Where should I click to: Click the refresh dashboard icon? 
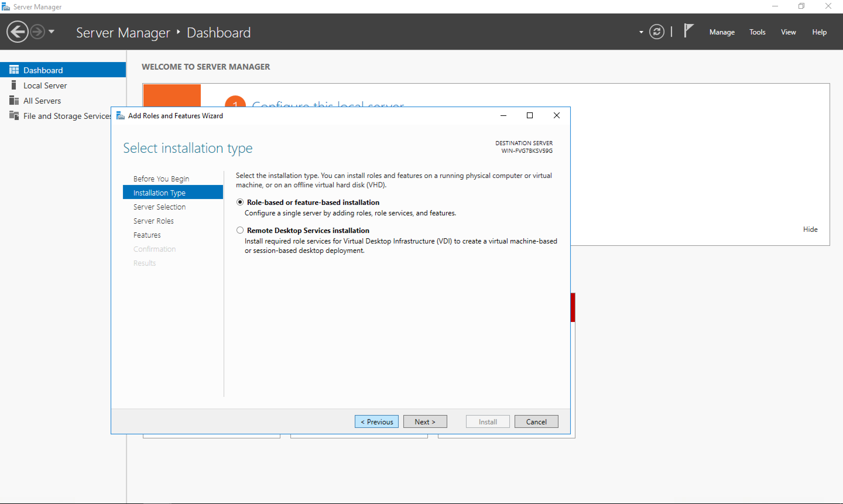pyautogui.click(x=656, y=32)
